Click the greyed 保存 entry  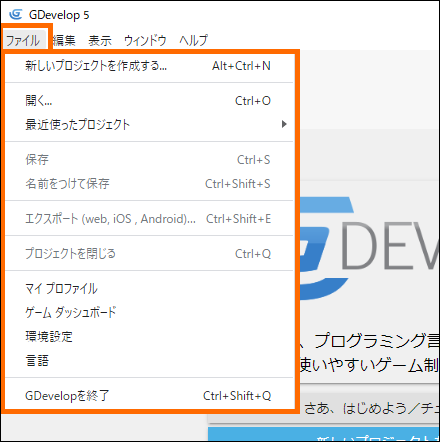149,160
